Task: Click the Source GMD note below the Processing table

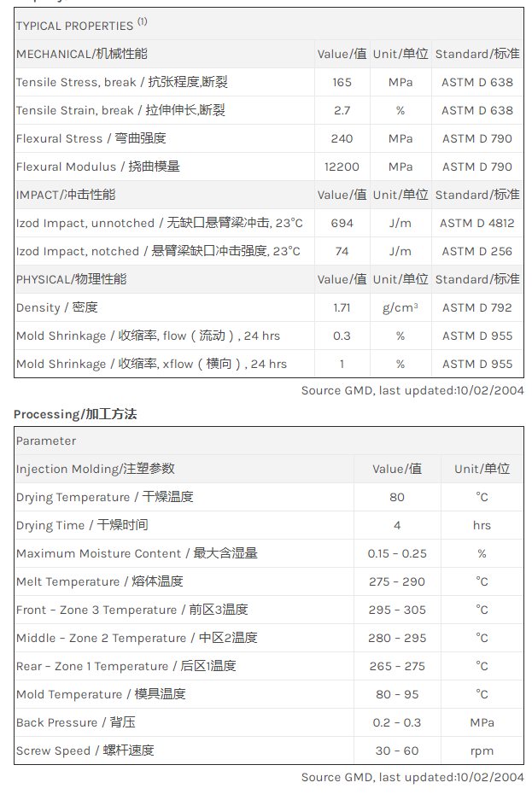Action: pos(412,778)
